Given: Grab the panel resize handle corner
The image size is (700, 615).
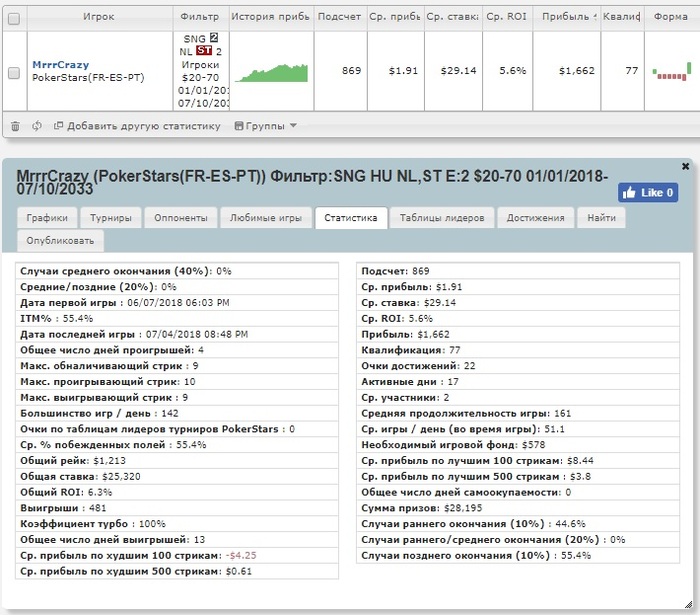Looking at the screenshot, I should click(688, 604).
